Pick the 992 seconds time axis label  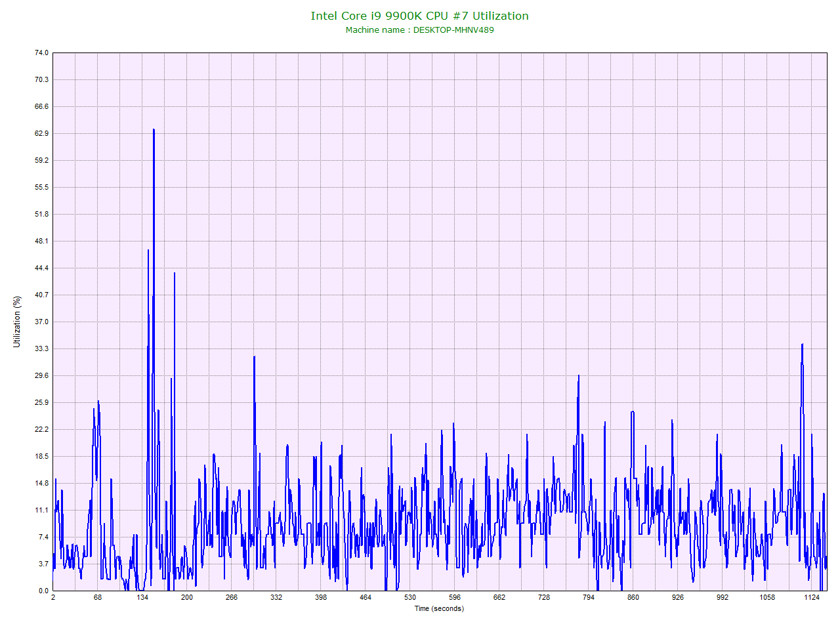click(x=723, y=597)
